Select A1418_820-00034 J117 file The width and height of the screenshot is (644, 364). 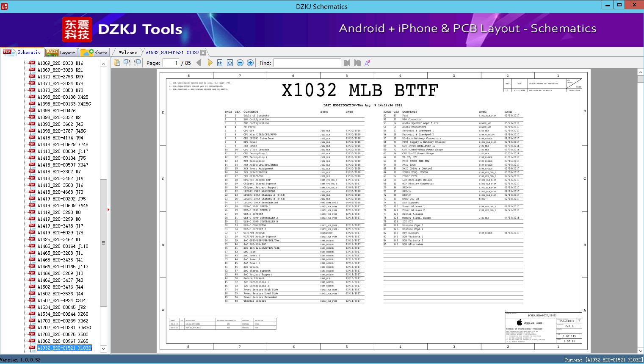click(63, 151)
